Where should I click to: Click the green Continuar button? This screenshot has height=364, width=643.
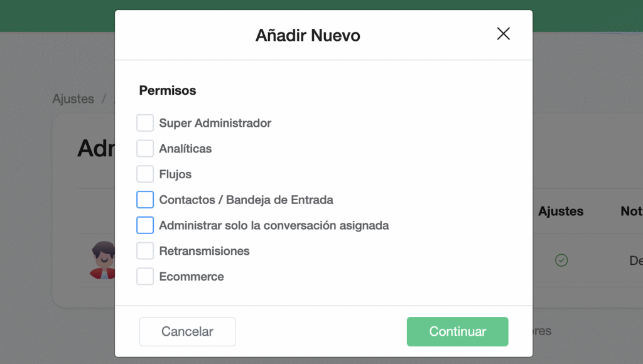(457, 331)
